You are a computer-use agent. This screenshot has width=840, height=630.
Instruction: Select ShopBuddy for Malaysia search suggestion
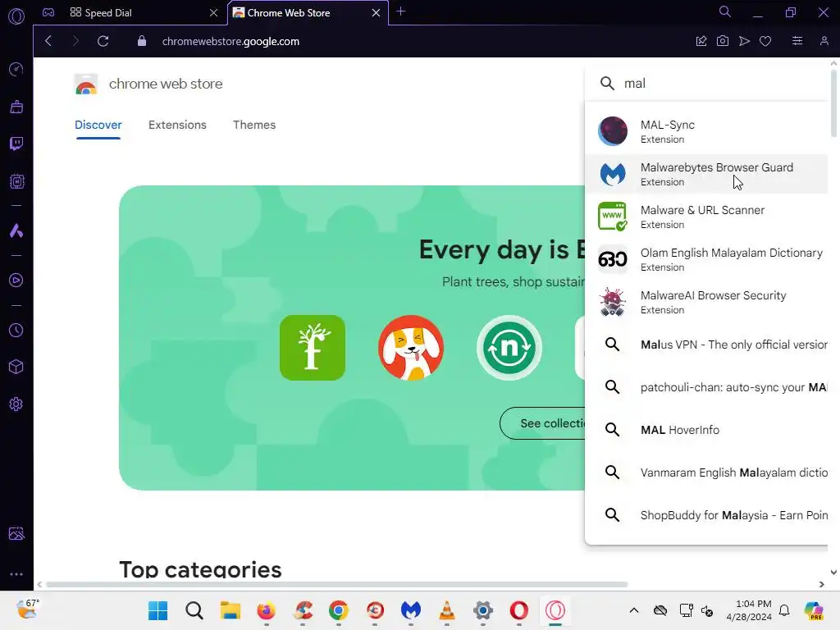pyautogui.click(x=706, y=515)
